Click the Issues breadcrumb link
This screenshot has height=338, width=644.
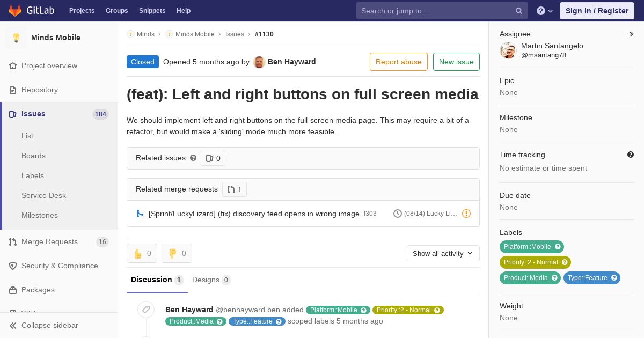coord(235,34)
